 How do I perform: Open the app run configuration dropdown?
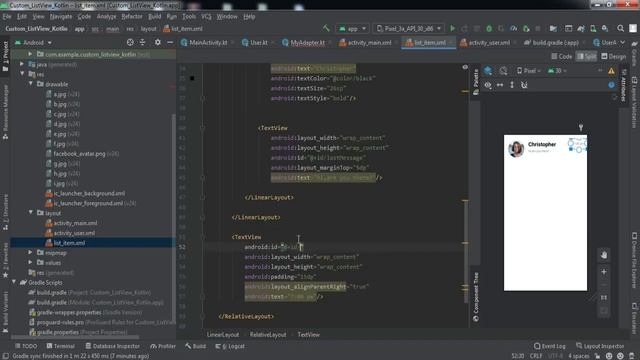[352, 29]
